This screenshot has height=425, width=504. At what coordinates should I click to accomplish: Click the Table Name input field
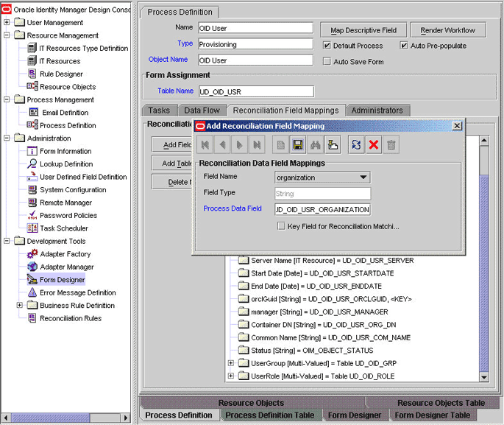click(x=256, y=91)
